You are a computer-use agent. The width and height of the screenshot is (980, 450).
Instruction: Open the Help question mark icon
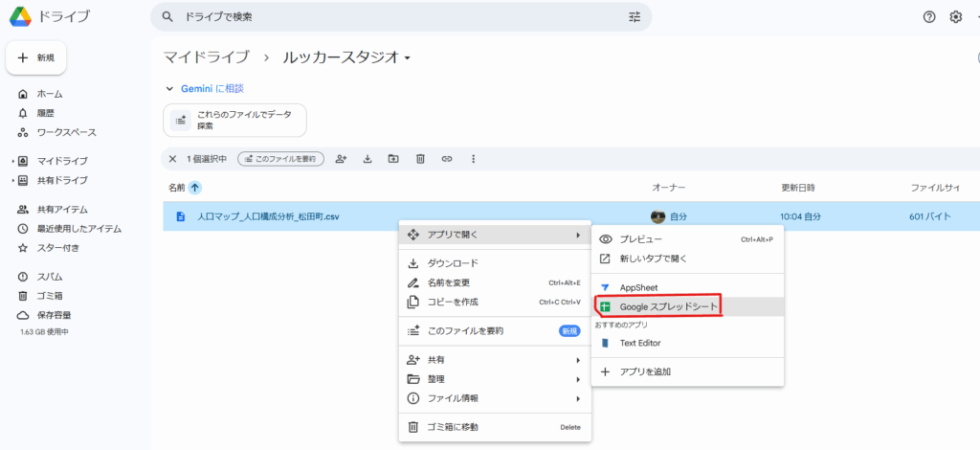click(928, 17)
